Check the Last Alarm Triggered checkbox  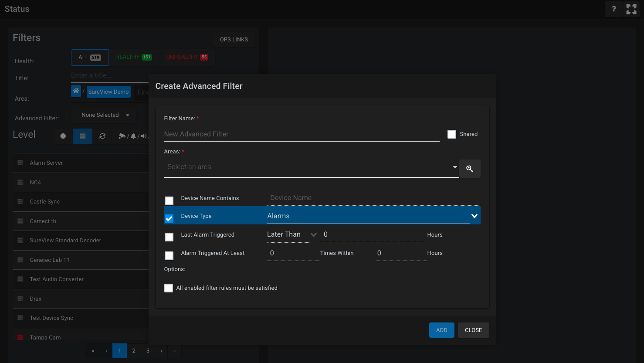coord(169,237)
